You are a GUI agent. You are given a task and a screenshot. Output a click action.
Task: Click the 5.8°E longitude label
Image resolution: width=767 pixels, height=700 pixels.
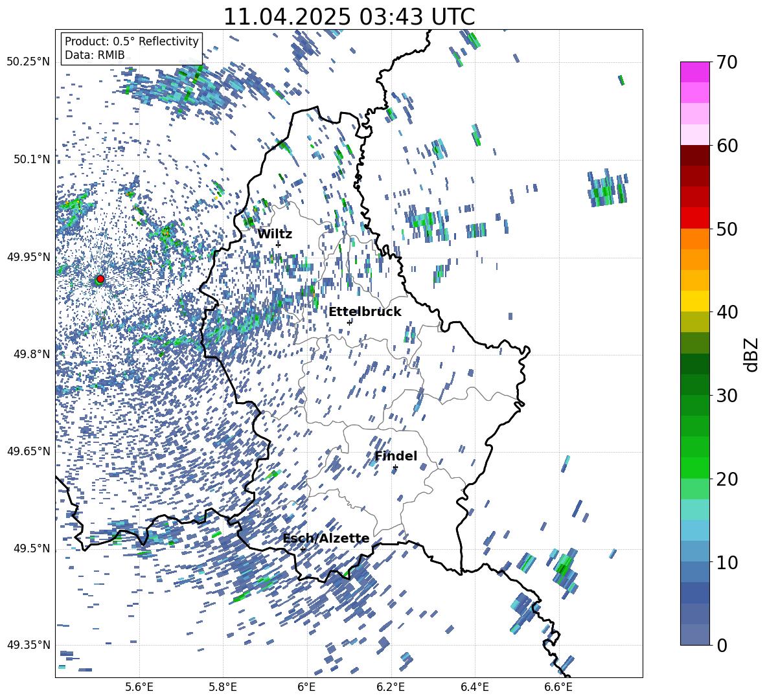223,687
